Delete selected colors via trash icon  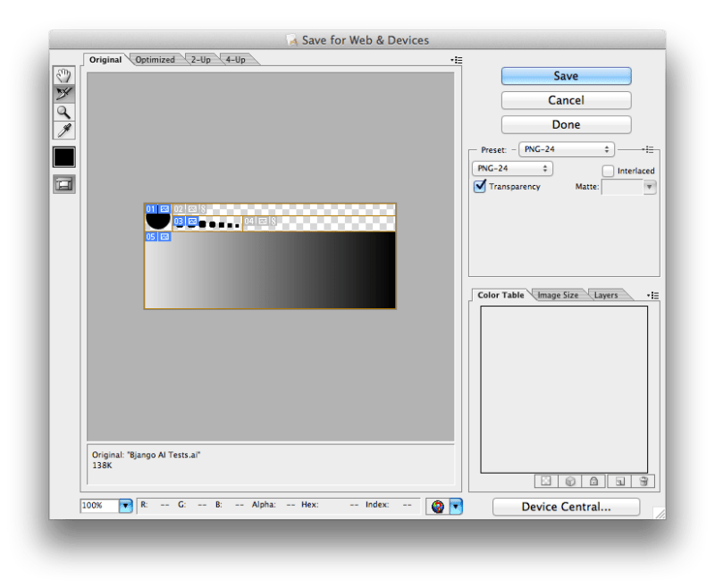point(643,481)
